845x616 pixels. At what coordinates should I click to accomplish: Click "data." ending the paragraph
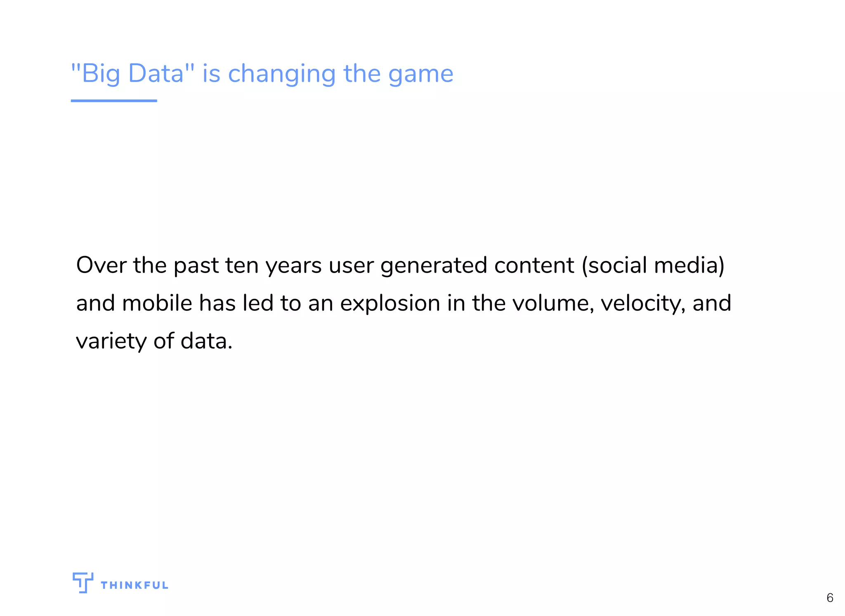click(207, 341)
